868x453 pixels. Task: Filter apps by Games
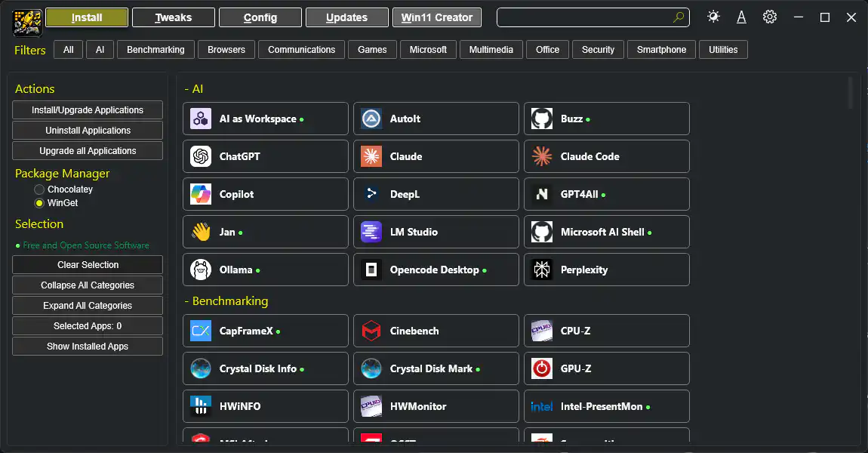[x=372, y=49]
